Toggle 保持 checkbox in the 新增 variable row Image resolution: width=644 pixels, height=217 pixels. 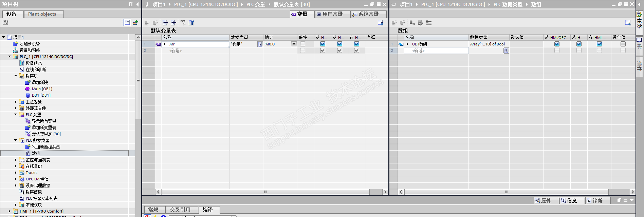(x=302, y=51)
